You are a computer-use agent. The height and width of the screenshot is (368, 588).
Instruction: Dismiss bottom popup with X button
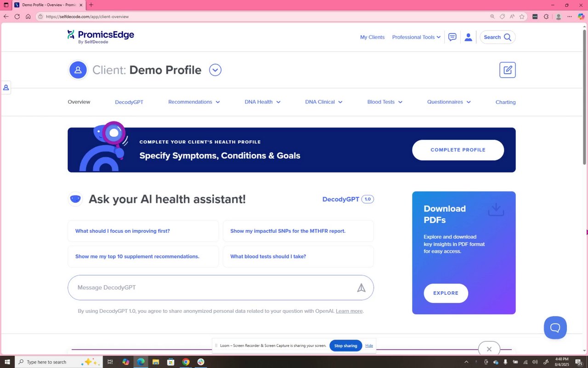[x=489, y=349]
